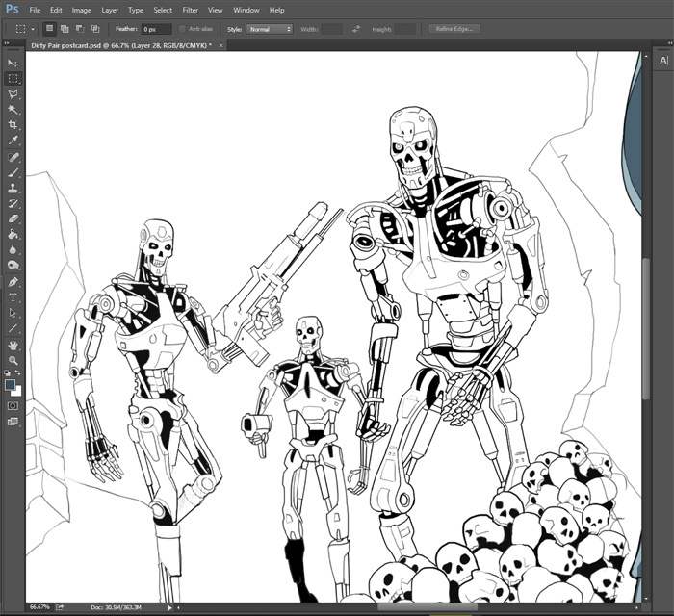
Task: Close the Dirty Pair postcard.psd tab
Action: tap(220, 45)
